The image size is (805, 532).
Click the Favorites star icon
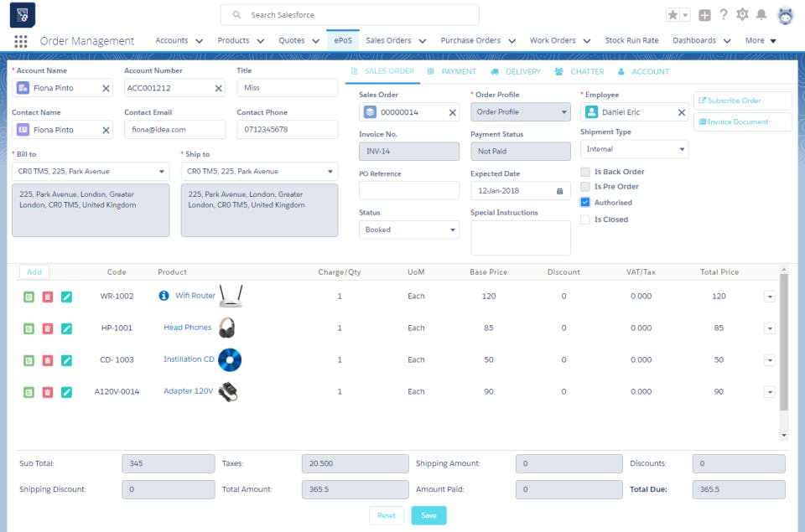pyautogui.click(x=673, y=15)
